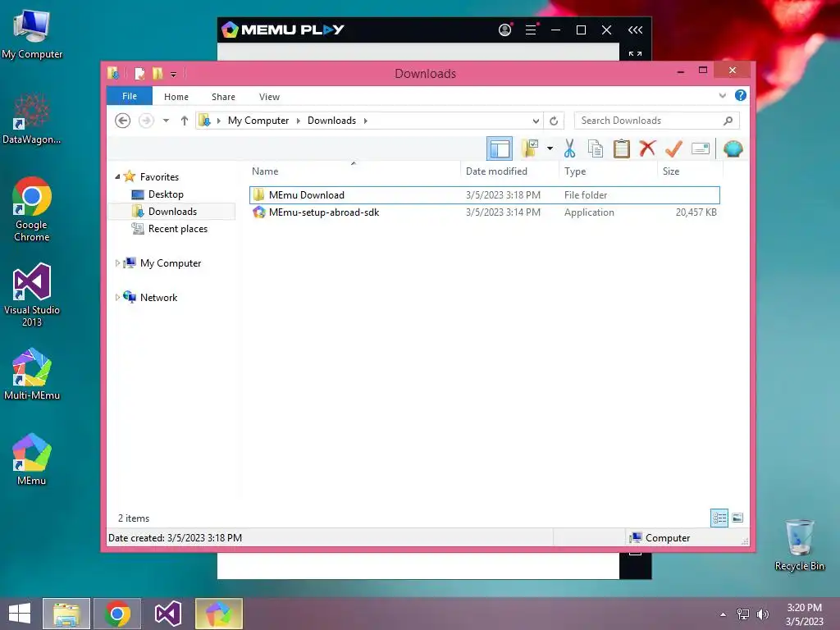Open the Folder Options toolbar icon

530,148
